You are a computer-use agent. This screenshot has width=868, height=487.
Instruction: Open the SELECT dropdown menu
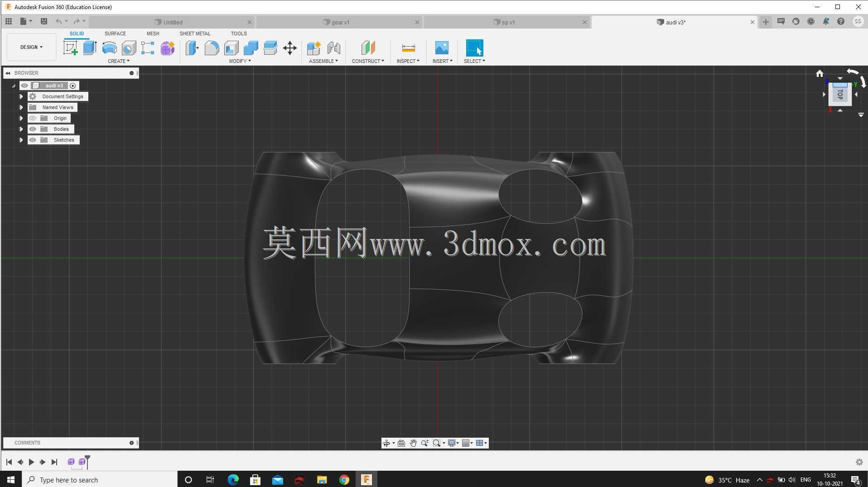tap(474, 61)
